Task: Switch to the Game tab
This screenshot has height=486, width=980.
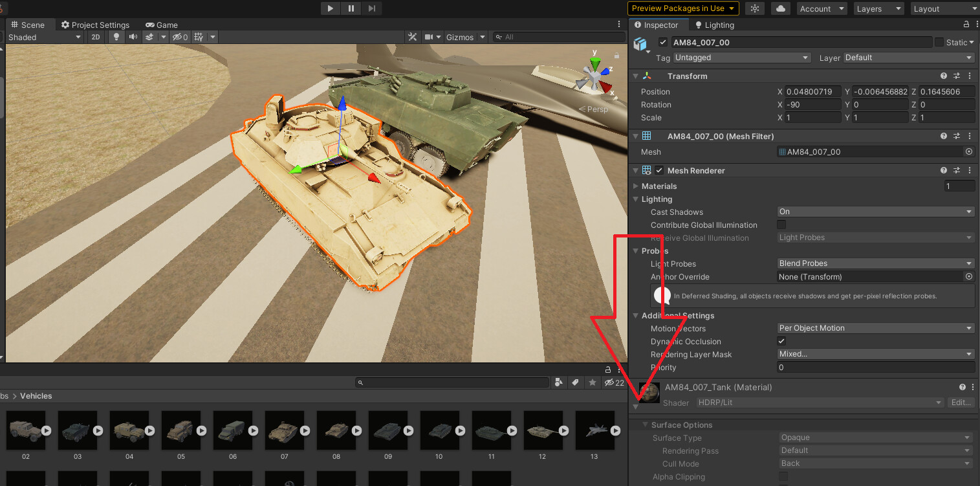Action: pyautogui.click(x=161, y=25)
